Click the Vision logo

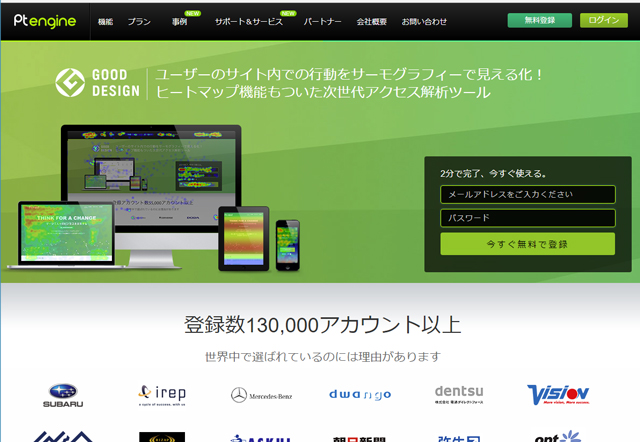(x=558, y=394)
